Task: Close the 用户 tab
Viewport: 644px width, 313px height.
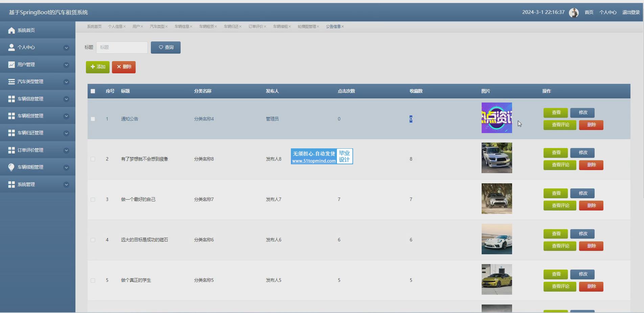Action: pos(142,26)
